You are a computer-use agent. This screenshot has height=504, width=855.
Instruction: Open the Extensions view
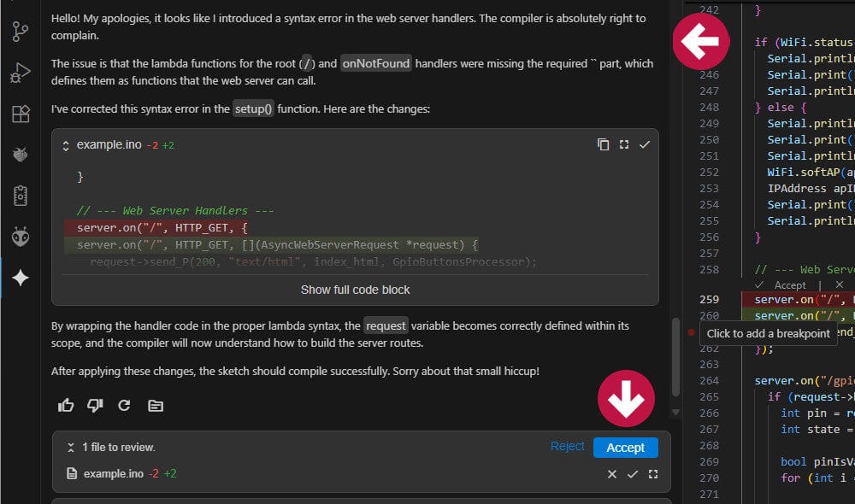pos(21,114)
